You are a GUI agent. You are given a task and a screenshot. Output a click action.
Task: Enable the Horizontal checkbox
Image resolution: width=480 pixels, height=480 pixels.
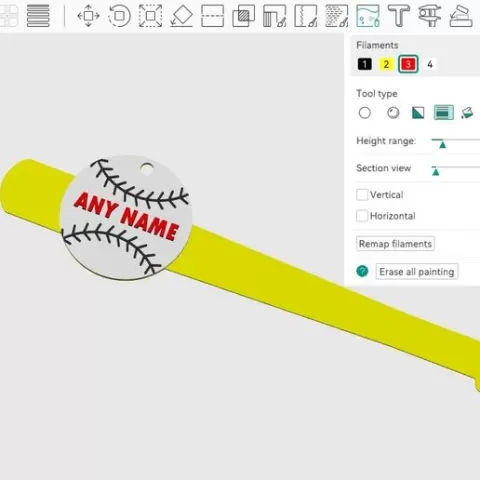tap(362, 216)
